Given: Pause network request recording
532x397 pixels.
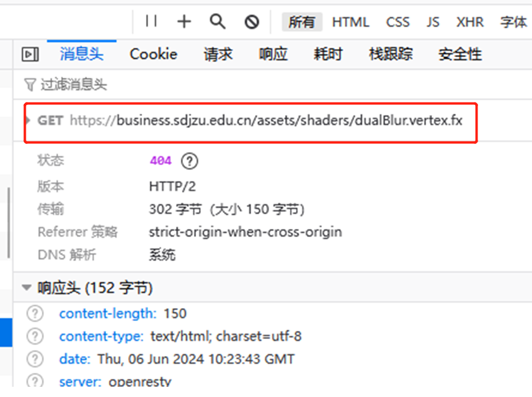Looking at the screenshot, I should coord(151,22).
